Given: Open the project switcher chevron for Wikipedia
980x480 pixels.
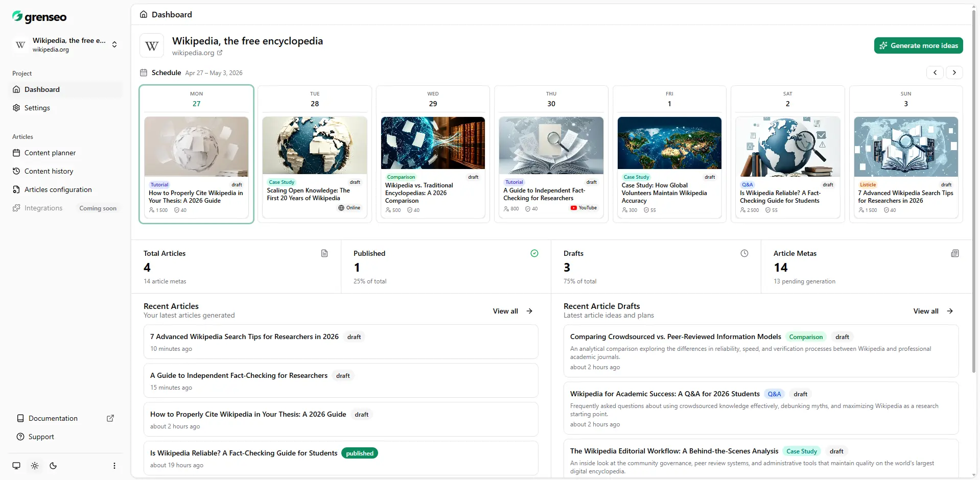Looking at the screenshot, I should tap(114, 44).
